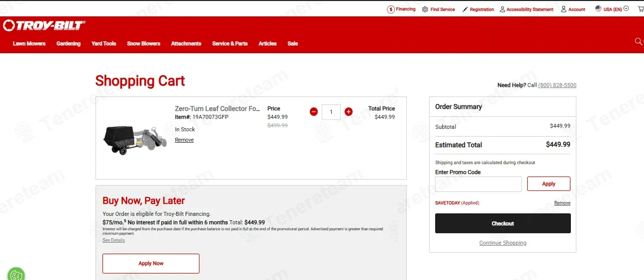This screenshot has height=280, width=644.
Task: Open the Service & Parts menu
Action: coord(230,44)
